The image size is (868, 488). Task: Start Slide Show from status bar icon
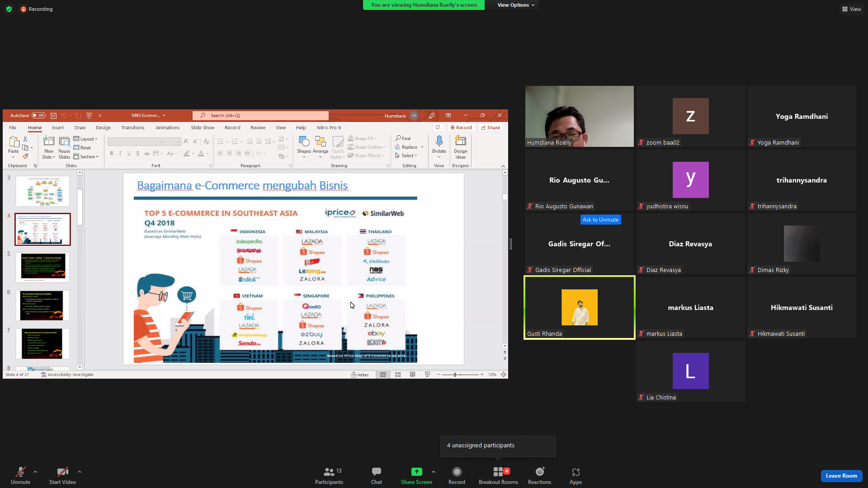pos(427,375)
